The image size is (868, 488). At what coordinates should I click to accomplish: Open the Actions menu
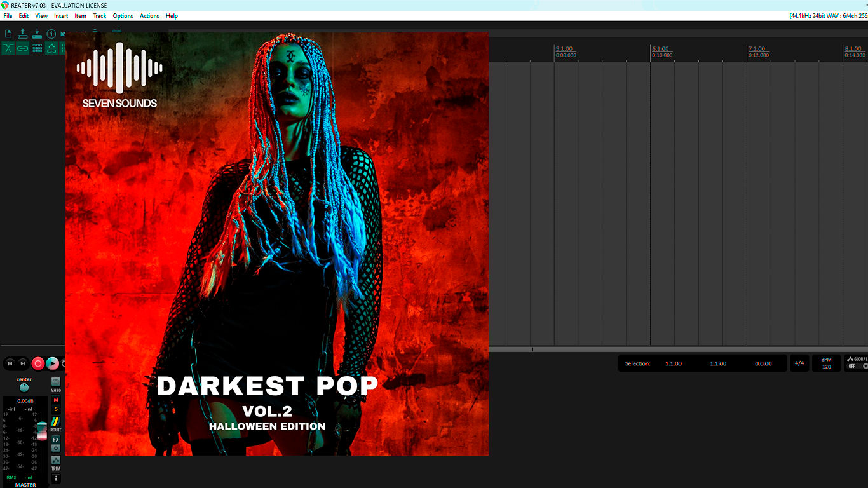(149, 16)
